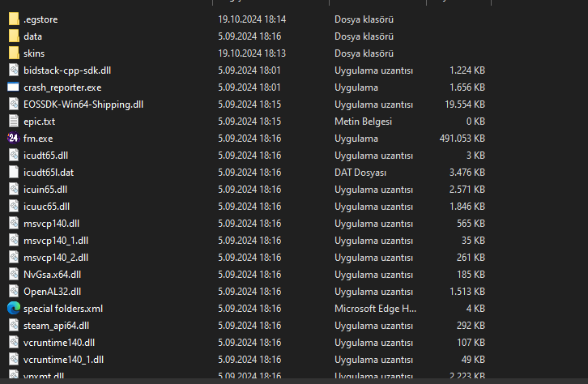The image size is (588, 384).
Task: Select the file name epic.txt
Action: pyautogui.click(x=39, y=122)
